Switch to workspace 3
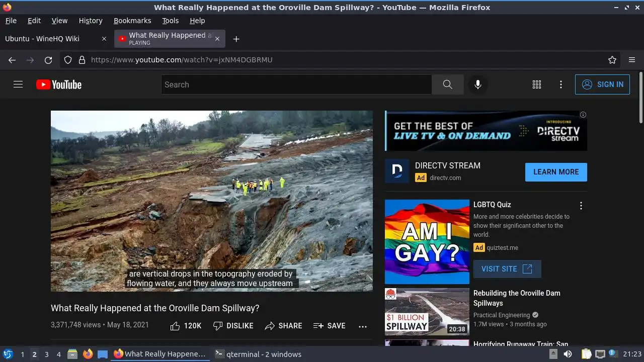Viewport: 644px width, 362px height. click(x=46, y=354)
